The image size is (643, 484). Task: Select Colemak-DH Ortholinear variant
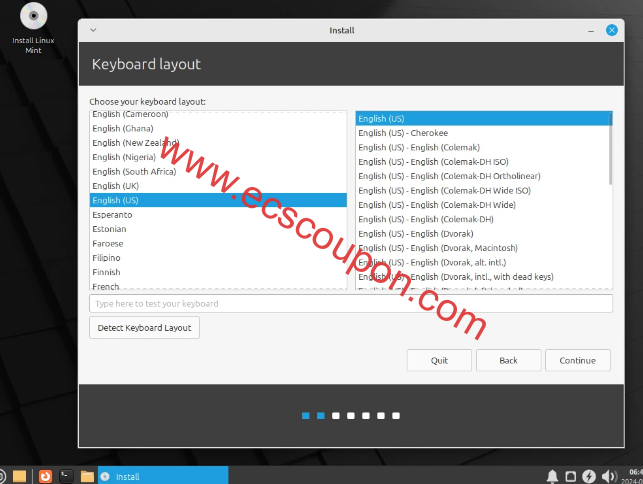pos(482,176)
